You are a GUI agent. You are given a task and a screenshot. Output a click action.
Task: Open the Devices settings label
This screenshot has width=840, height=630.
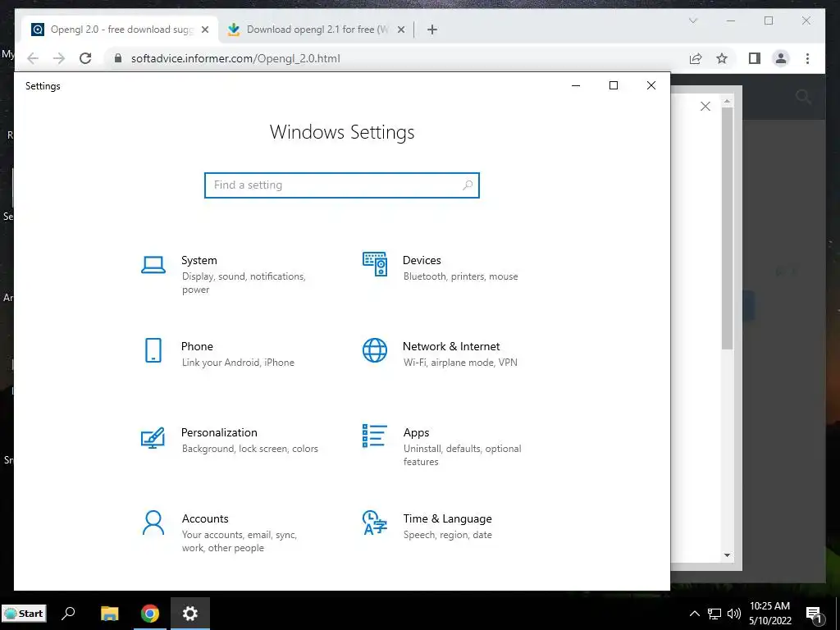coord(422,260)
